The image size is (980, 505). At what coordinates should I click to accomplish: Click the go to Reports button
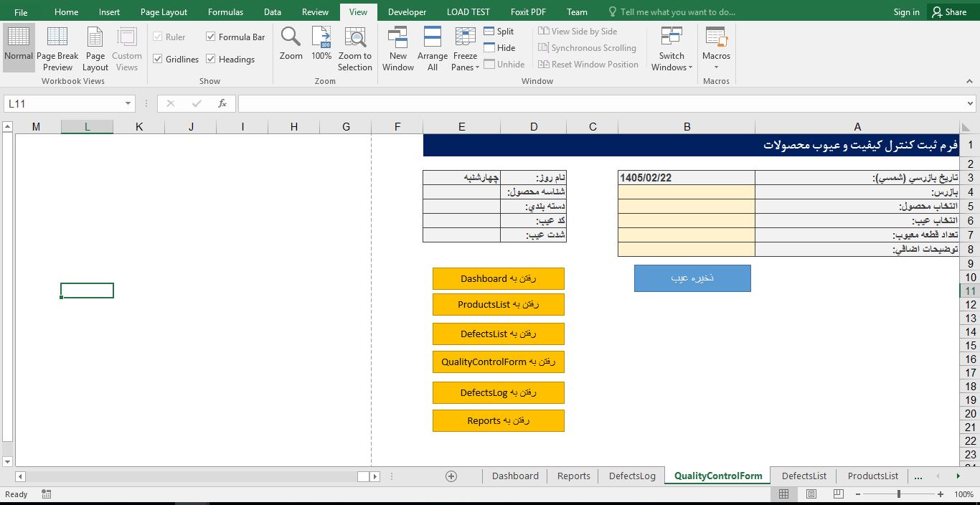click(x=499, y=420)
